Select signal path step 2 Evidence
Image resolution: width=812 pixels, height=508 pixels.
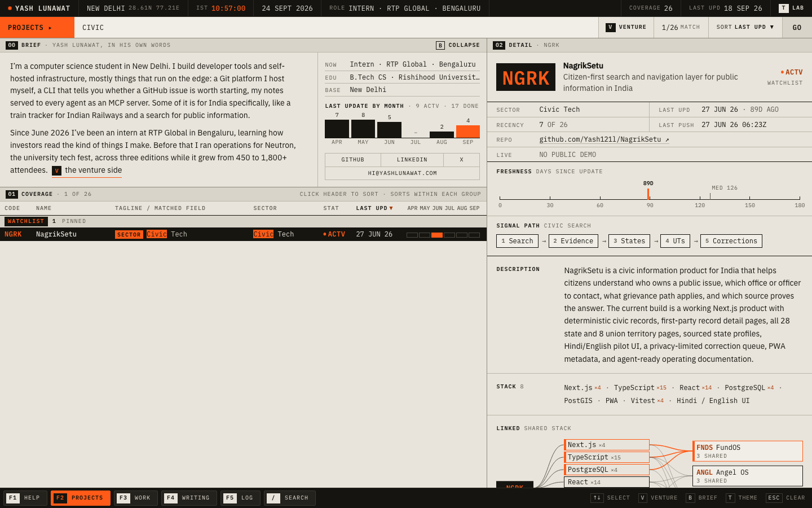[x=573, y=241]
